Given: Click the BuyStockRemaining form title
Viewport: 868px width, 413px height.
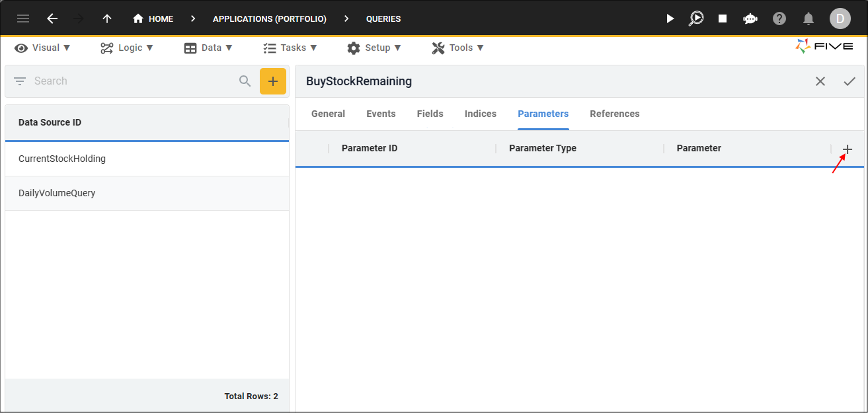Looking at the screenshot, I should pyautogui.click(x=359, y=81).
